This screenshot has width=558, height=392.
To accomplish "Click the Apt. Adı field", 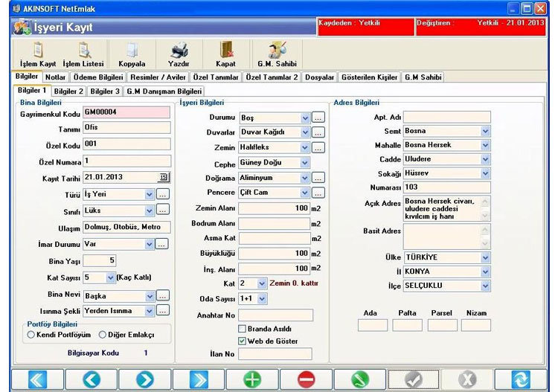I will pos(447,117).
